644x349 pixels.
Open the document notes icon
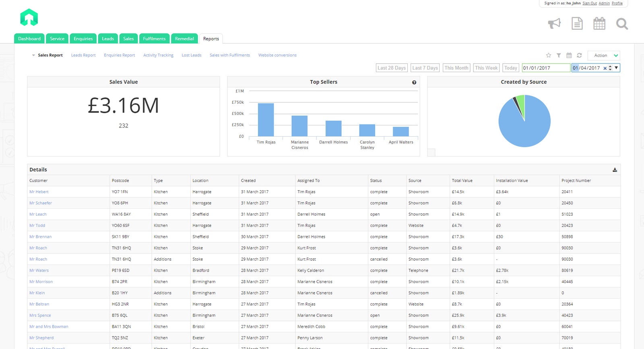577,23
